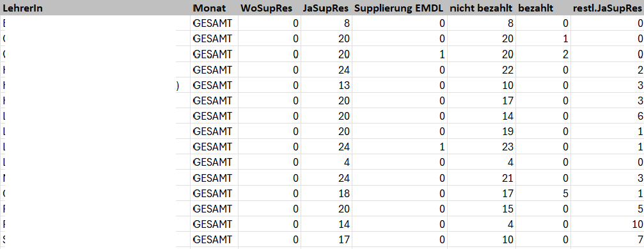
Task: Select the restl.JaSupRes column header
Action: click(x=608, y=8)
